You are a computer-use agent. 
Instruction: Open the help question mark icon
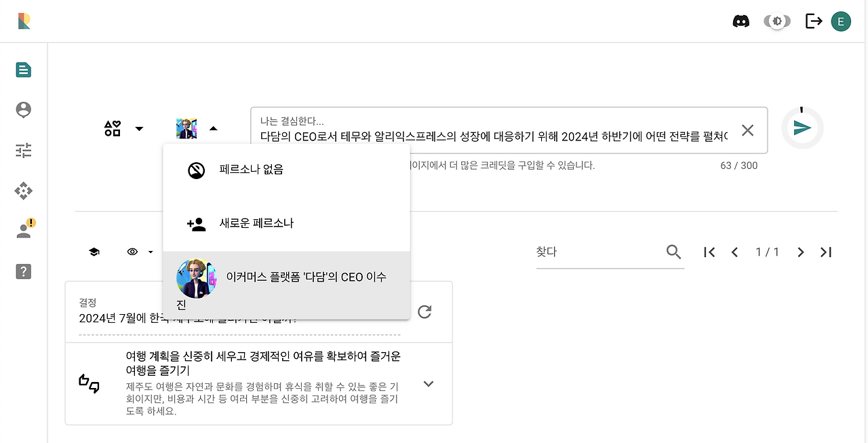click(x=23, y=271)
